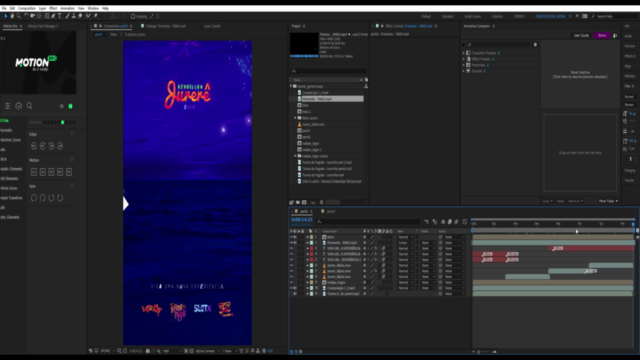The width and height of the screenshot is (640, 360).
Task: Click Animation Composer gear settings icon
Action: click(x=535, y=44)
